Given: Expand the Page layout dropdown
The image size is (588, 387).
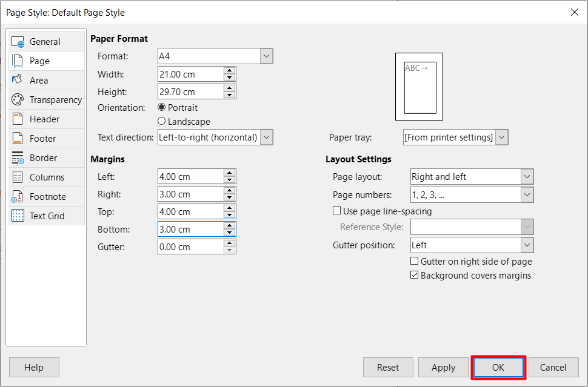Looking at the screenshot, I should point(527,177).
